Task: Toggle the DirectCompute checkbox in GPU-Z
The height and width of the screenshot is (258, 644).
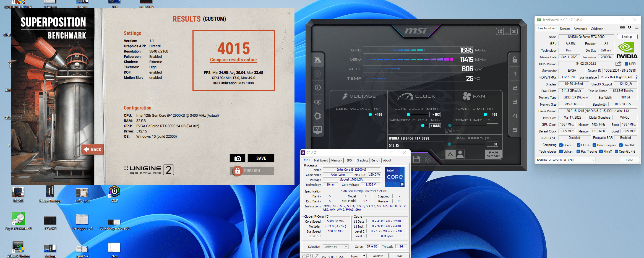Action: tap(594, 145)
